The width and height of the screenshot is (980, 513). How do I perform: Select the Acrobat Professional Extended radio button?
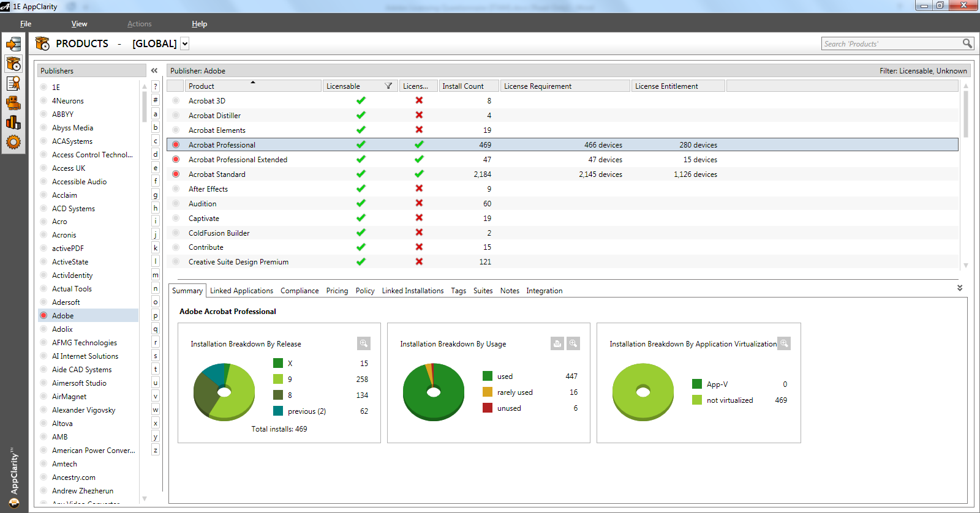pos(176,160)
